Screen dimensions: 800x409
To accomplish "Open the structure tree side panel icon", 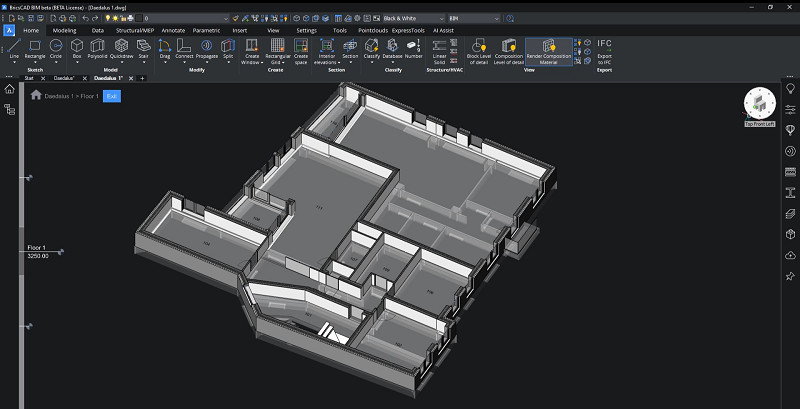I will [x=10, y=109].
